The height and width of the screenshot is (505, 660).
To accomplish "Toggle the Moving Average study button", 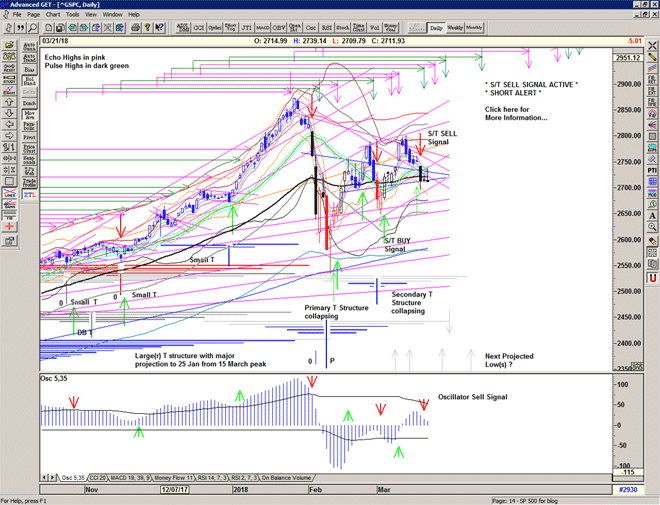I will pos(30,114).
